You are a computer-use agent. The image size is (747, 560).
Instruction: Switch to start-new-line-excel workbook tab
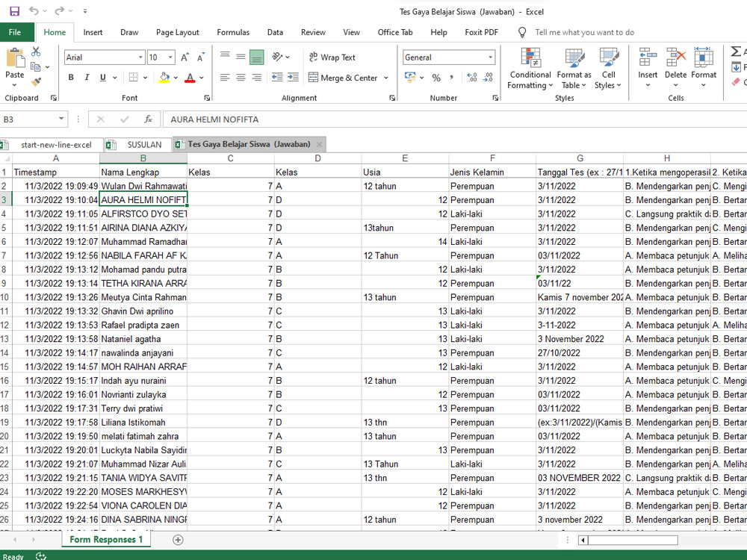pos(52,145)
